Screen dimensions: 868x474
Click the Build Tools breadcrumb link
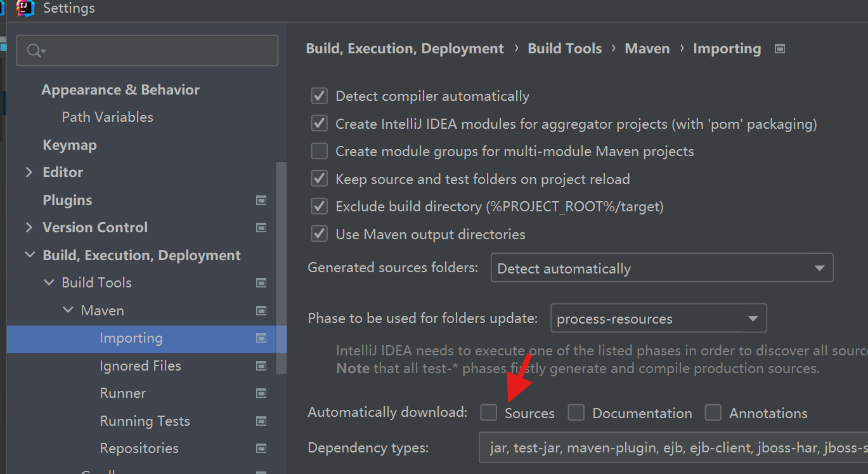pos(564,49)
